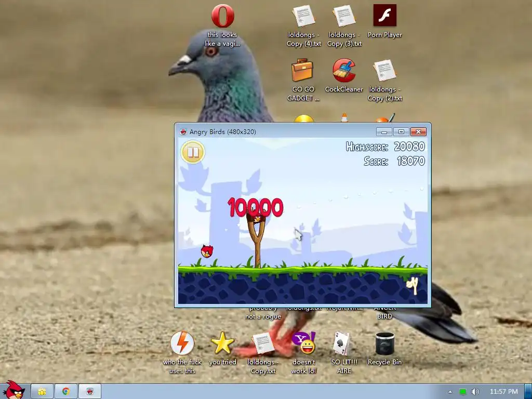Maximize the Angry Birds window
Image resolution: width=532 pixels, height=399 pixels.
(x=402, y=131)
